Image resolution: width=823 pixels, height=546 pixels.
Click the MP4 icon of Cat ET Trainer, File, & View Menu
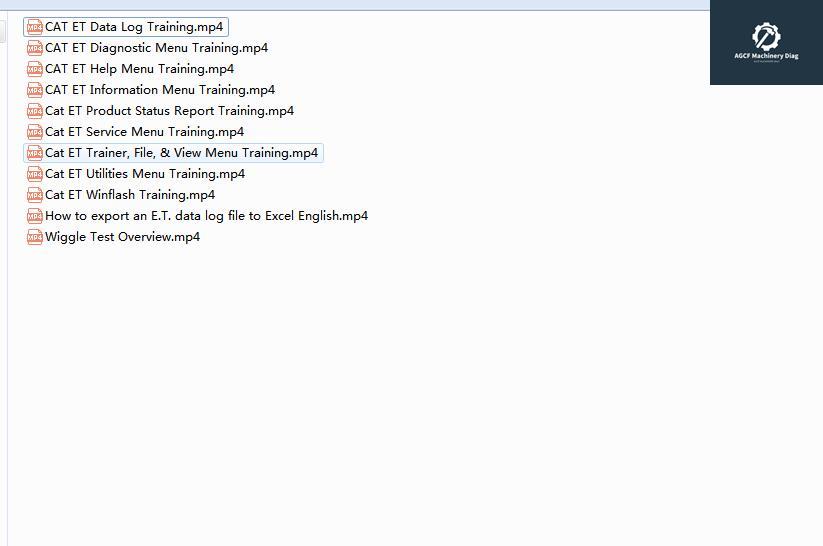(35, 153)
